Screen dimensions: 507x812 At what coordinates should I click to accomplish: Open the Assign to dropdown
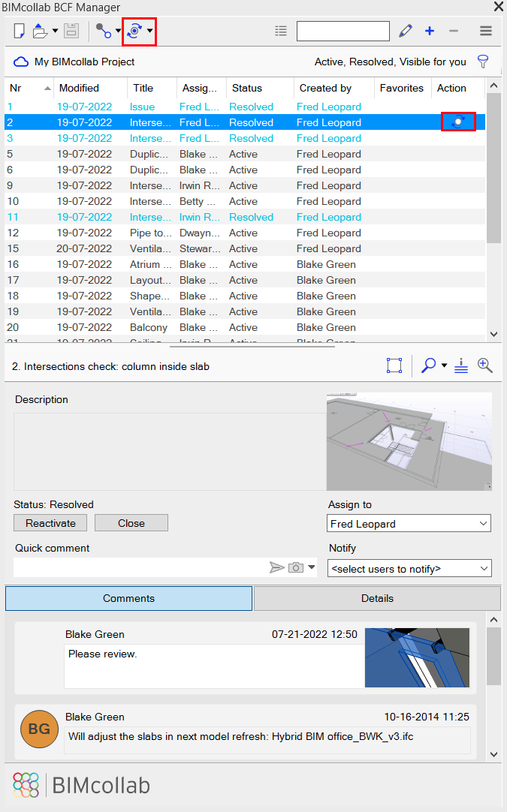point(409,524)
